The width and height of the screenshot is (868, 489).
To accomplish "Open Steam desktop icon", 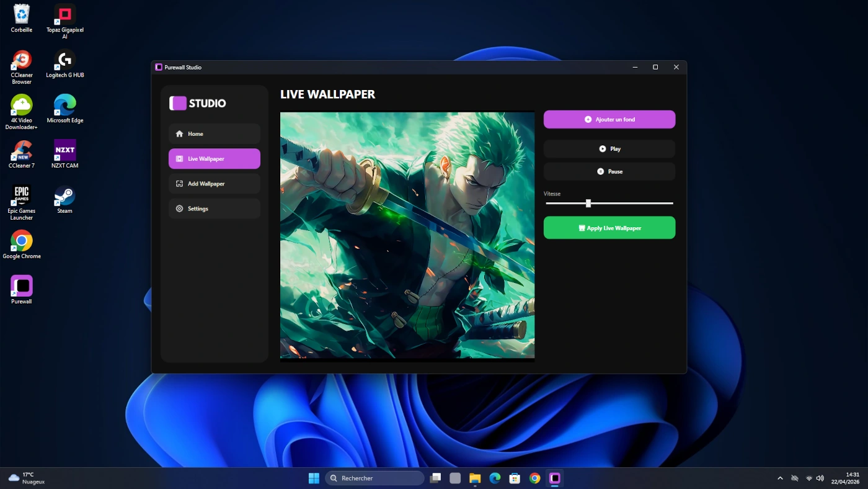I will [64, 196].
